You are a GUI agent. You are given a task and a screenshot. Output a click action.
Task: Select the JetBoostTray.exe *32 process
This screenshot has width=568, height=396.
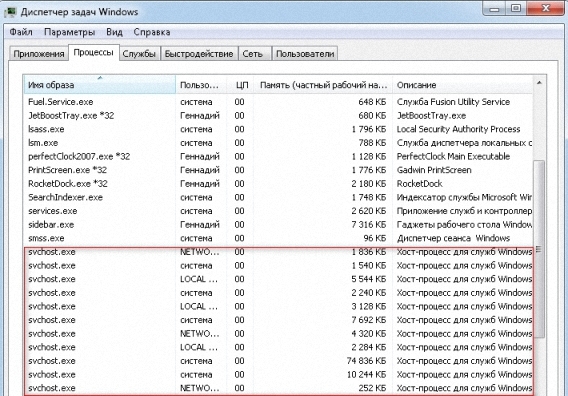click(x=278, y=116)
